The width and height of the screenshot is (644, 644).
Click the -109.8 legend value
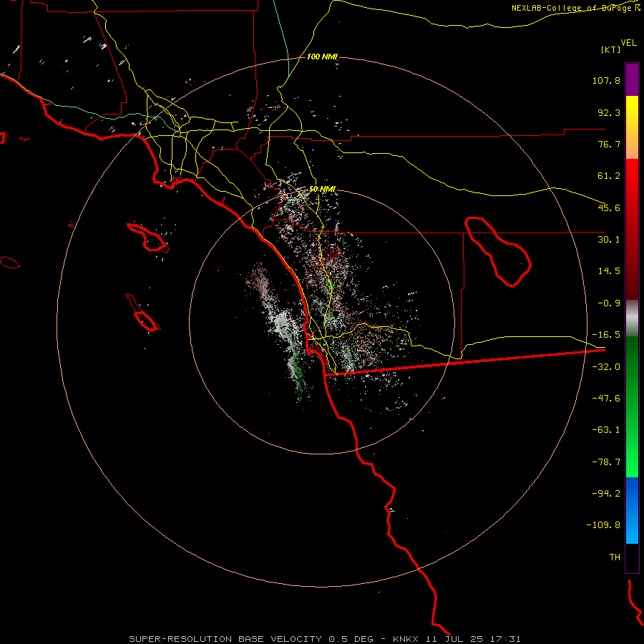(603, 525)
